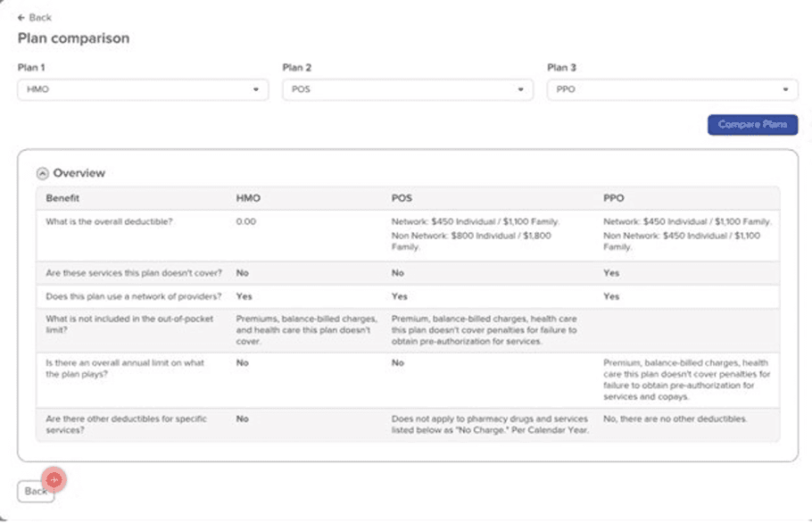The width and height of the screenshot is (812, 523).
Task: Select the PPO column header
Action: coord(614,198)
